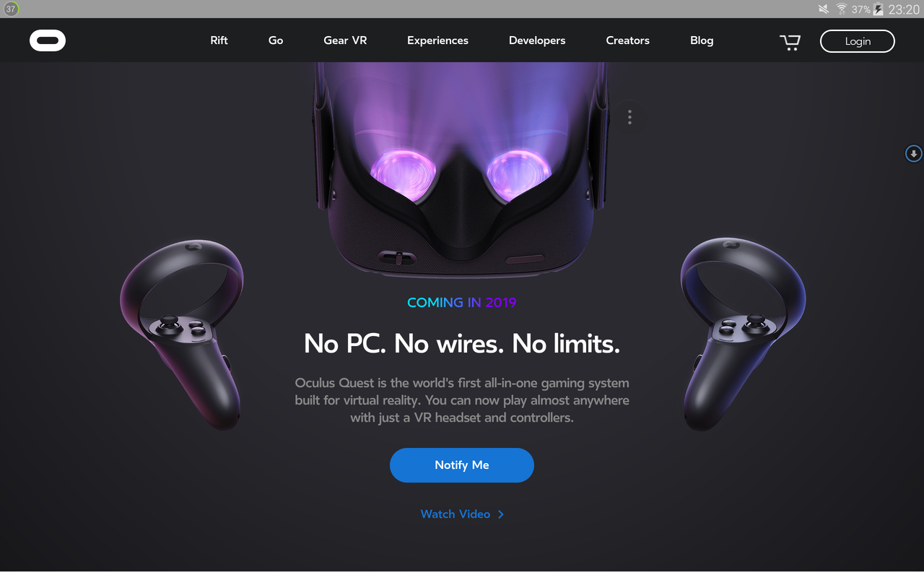Viewport: 924px width, 578px height.
Task: Open the Creators page
Action: pos(628,40)
